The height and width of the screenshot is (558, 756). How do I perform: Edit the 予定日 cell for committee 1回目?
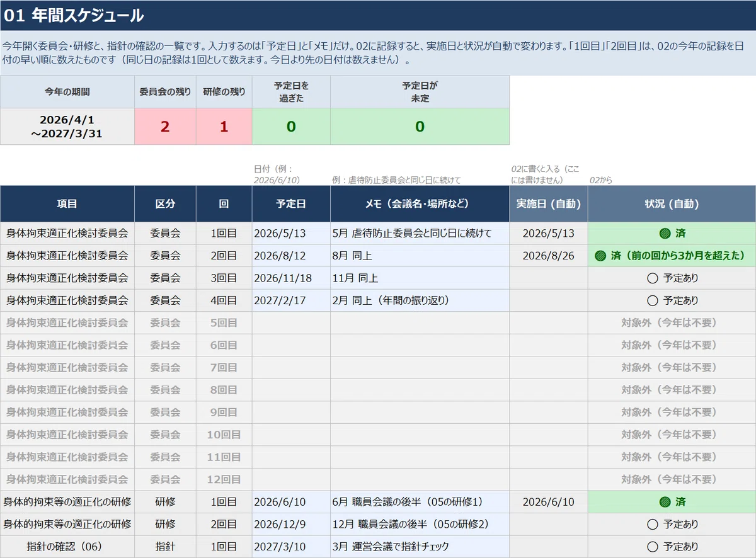(x=291, y=233)
